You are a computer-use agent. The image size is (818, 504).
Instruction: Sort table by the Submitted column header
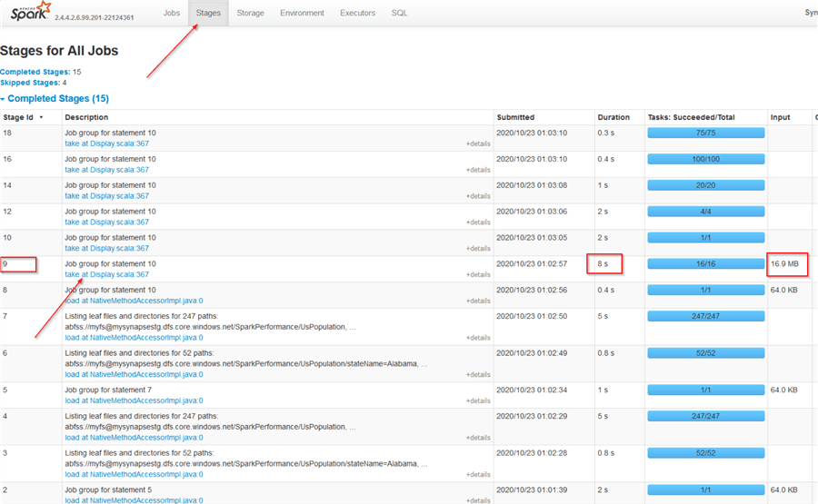[x=515, y=117]
